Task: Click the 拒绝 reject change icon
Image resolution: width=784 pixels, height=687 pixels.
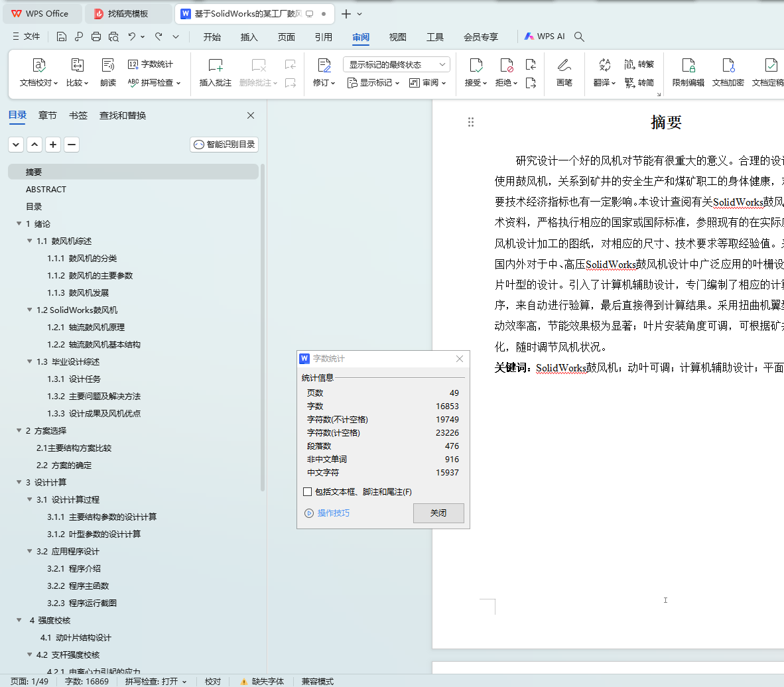Action: 507,66
